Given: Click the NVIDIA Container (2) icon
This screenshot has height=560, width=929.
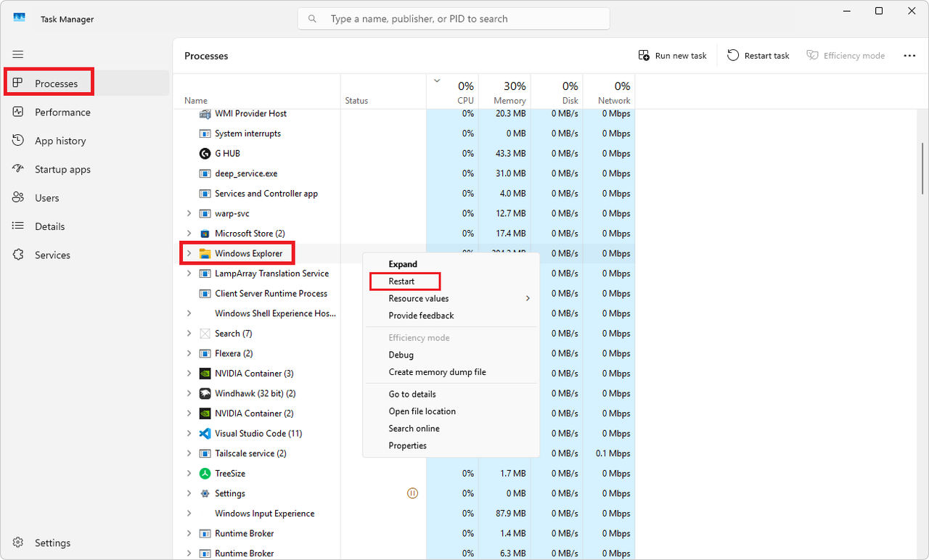Looking at the screenshot, I should 205,413.
